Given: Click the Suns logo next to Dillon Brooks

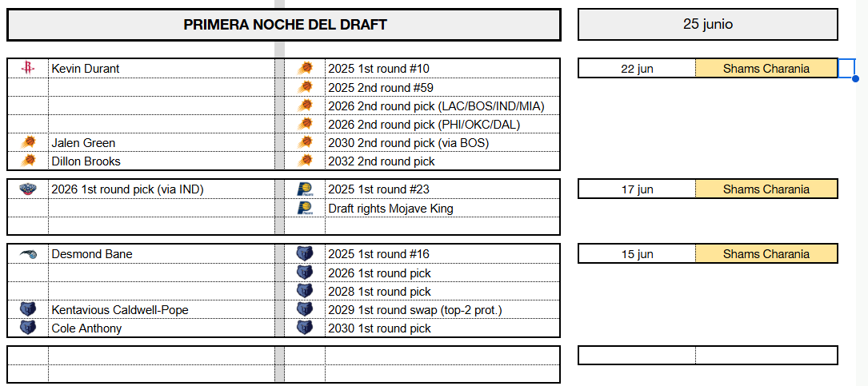Looking at the screenshot, I should 28,161.
